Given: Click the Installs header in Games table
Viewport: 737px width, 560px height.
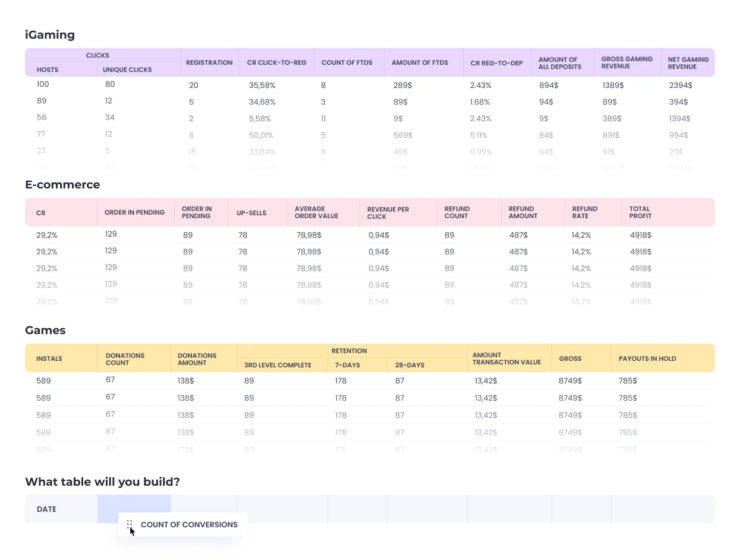Looking at the screenshot, I should pos(49,358).
